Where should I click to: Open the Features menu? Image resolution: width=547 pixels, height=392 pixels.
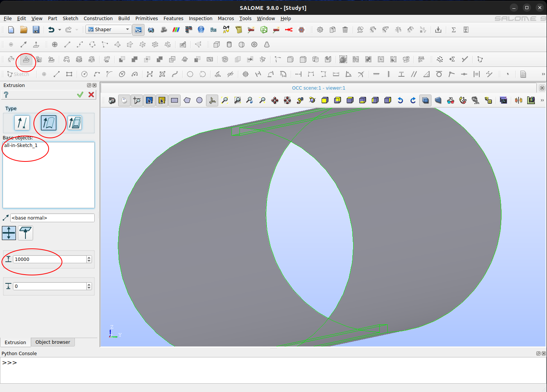coord(173,18)
